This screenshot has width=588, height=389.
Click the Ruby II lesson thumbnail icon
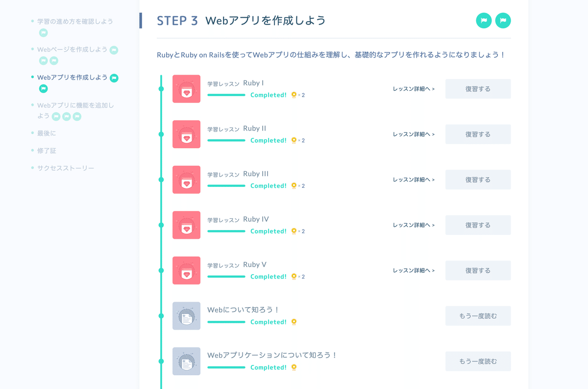point(186,134)
